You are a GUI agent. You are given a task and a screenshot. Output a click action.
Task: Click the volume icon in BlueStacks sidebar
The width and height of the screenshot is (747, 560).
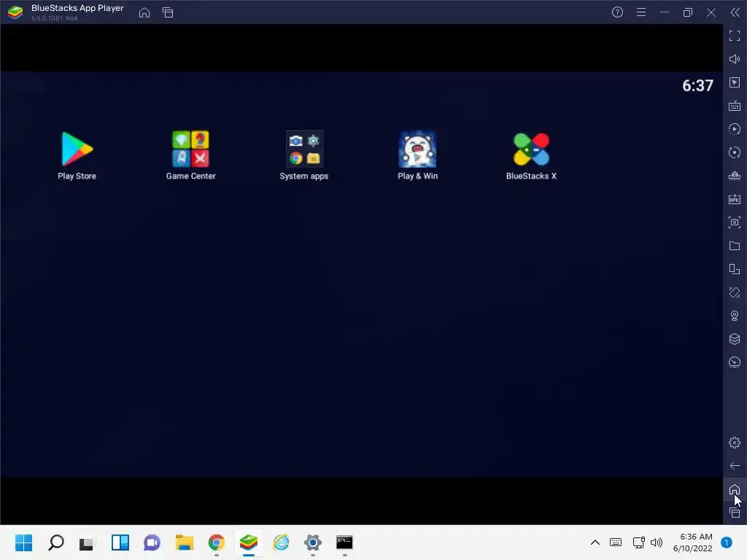point(735,59)
